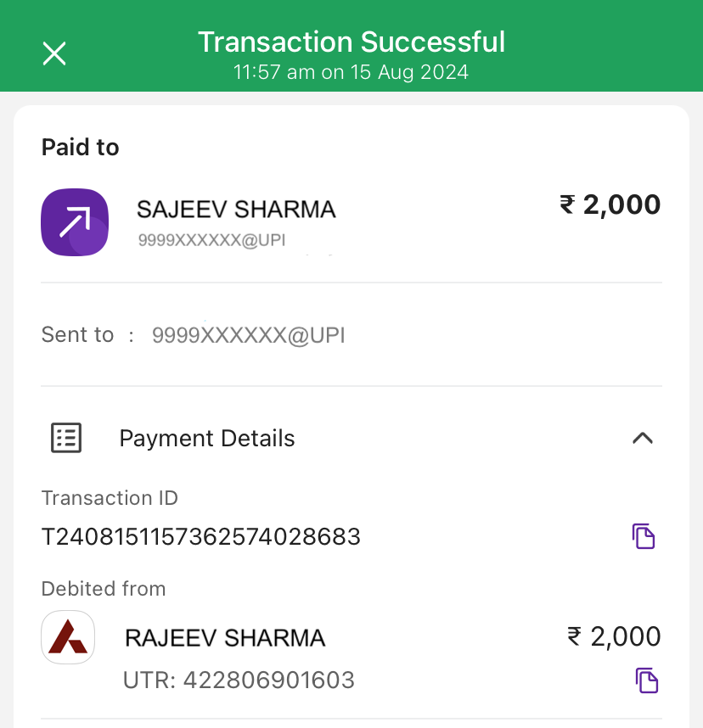Tap the debited ₹ 2,000 amount

613,636
